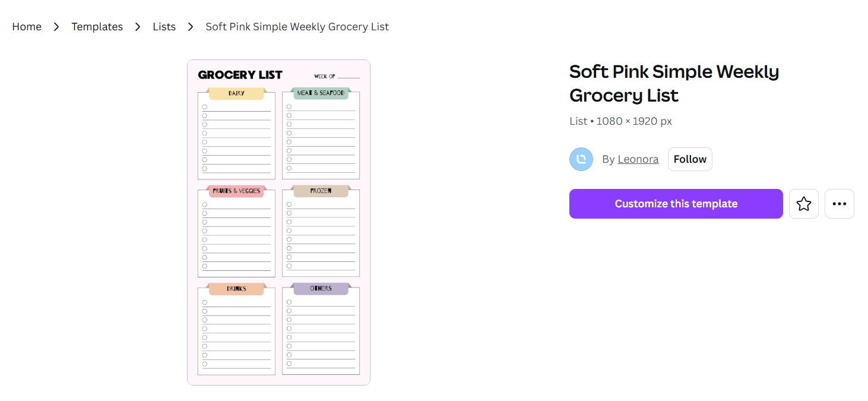Click Leonora's round profile avatar
This screenshot has width=868, height=401.
(x=581, y=159)
